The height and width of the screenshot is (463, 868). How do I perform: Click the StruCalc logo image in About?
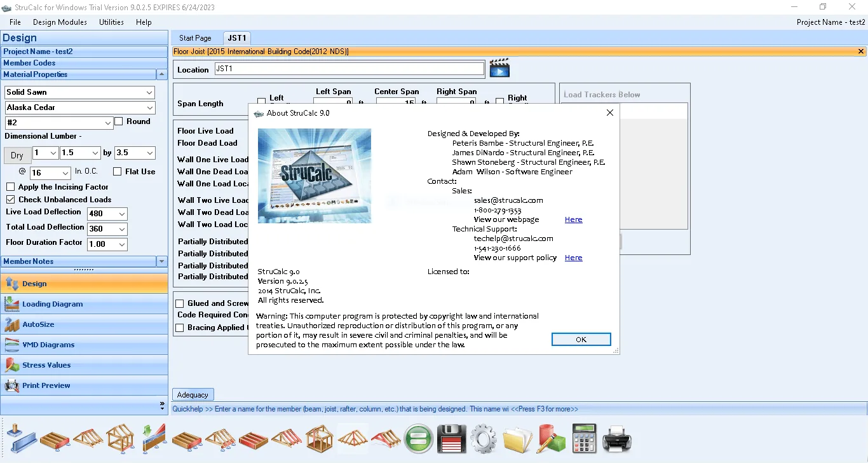[315, 176]
